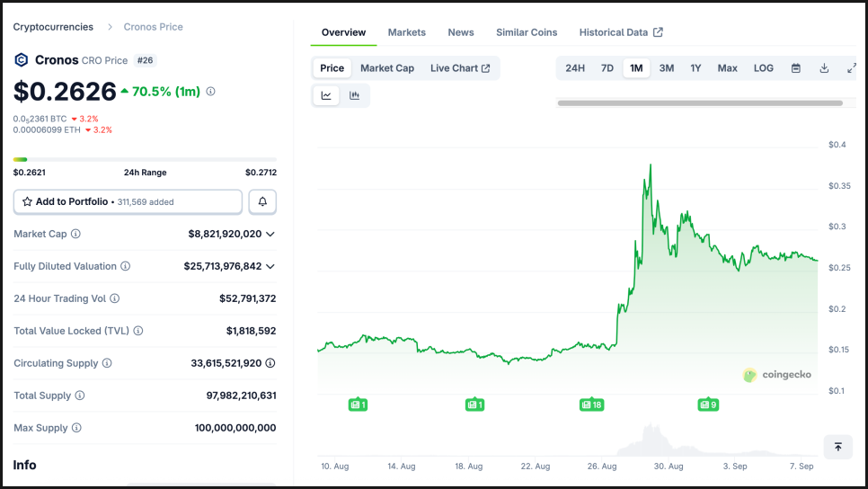Click the $8,821,920,020 market cap value
This screenshot has height=489, width=868.
[x=225, y=235]
